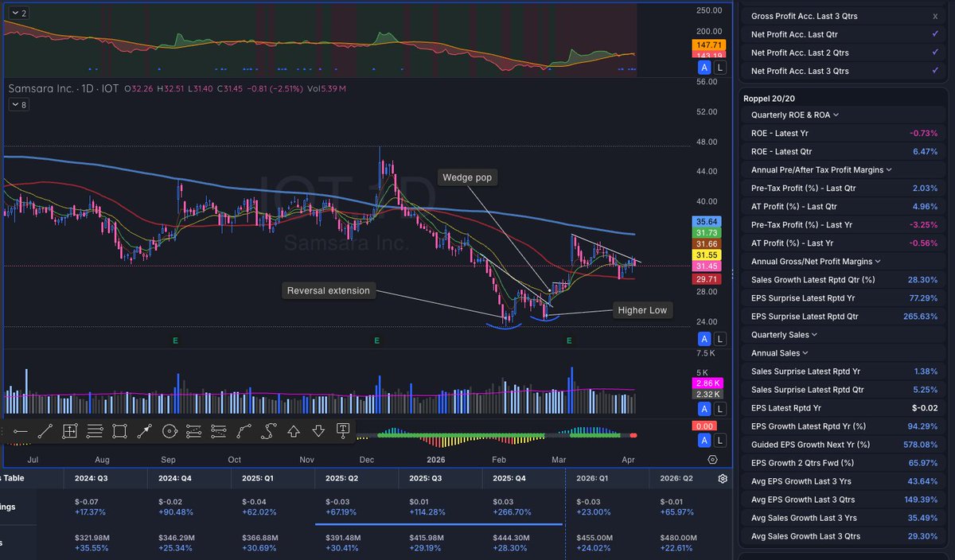Select the horizontal lines tool

95,431
